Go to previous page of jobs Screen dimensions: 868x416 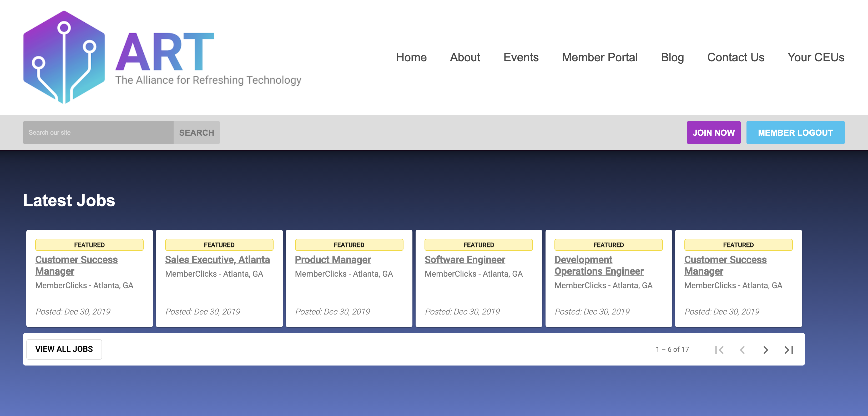pyautogui.click(x=742, y=350)
